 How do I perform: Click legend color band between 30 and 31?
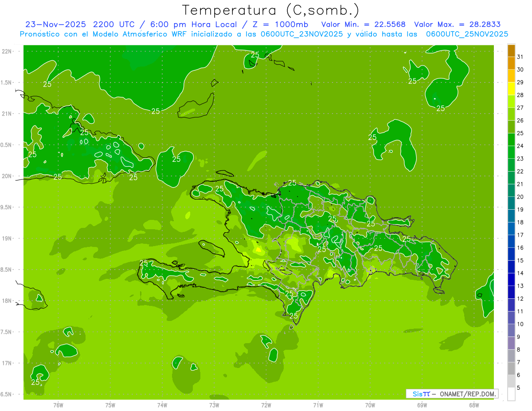click(511, 63)
